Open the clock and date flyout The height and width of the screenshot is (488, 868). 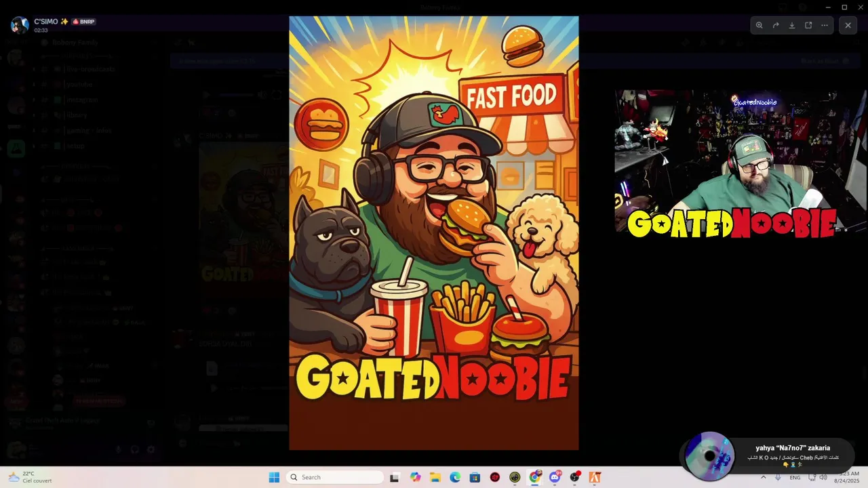[846, 477]
